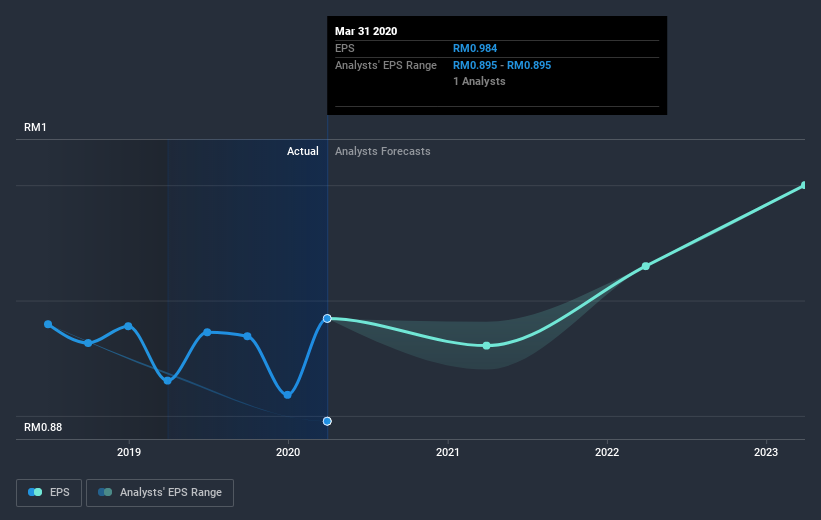Select the 2021 x-axis label
Screen dimensions: 821x520
(447, 452)
